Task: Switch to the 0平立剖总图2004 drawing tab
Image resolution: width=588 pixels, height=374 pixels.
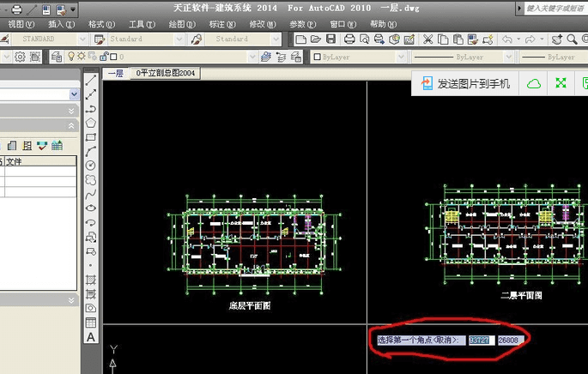Action: (166, 73)
